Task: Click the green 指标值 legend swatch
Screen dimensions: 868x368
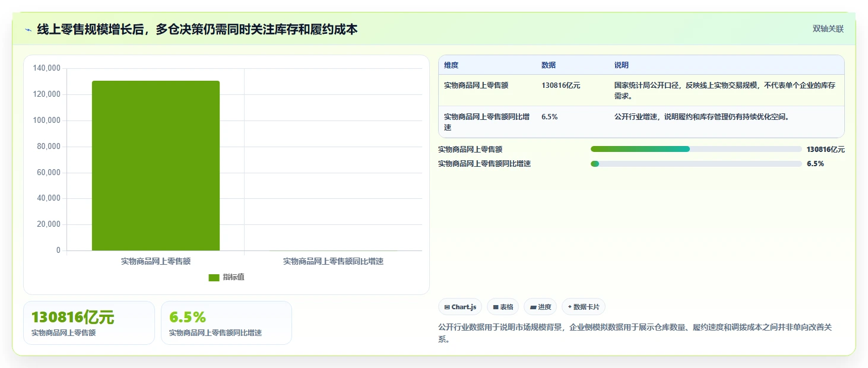Action: 214,278
